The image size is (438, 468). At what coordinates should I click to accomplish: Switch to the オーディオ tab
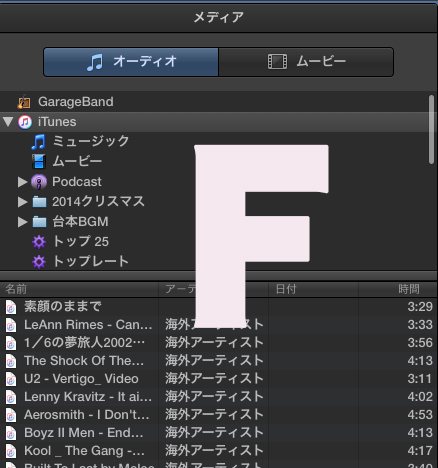coord(131,62)
